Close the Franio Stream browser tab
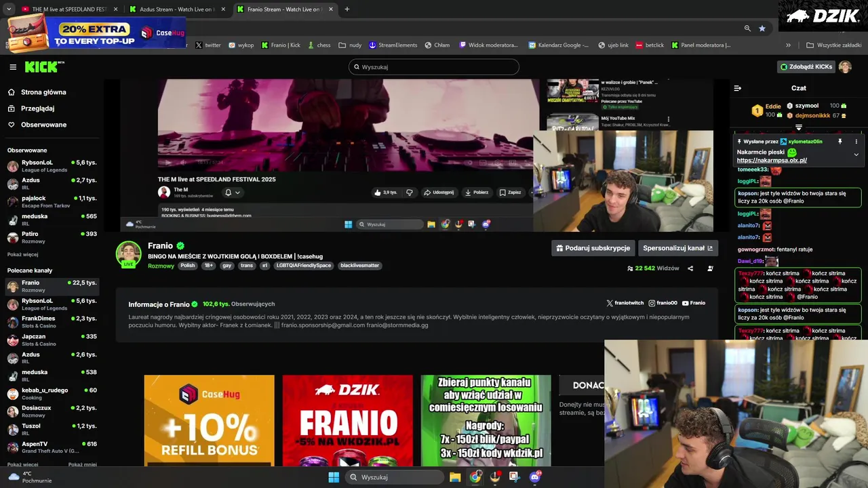 [x=332, y=9]
